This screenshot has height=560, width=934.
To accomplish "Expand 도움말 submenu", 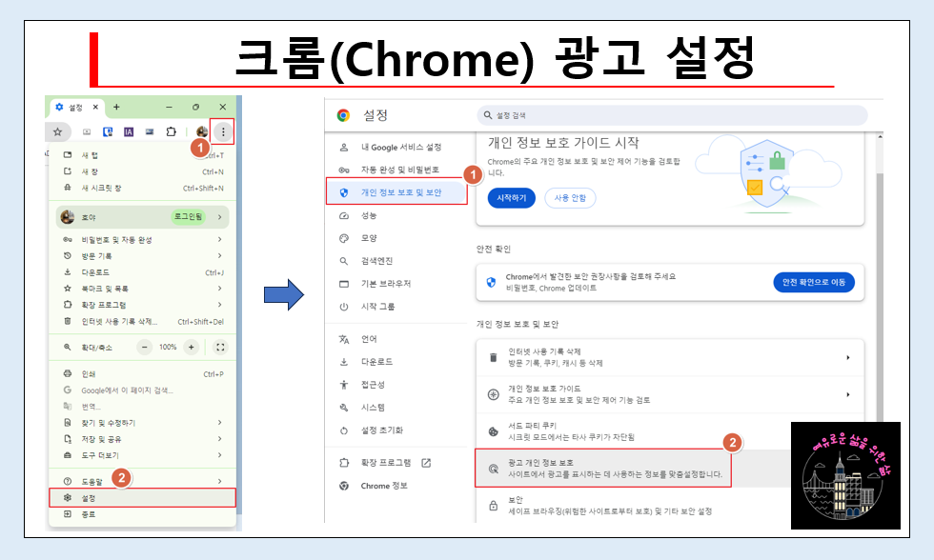I will click(142, 481).
